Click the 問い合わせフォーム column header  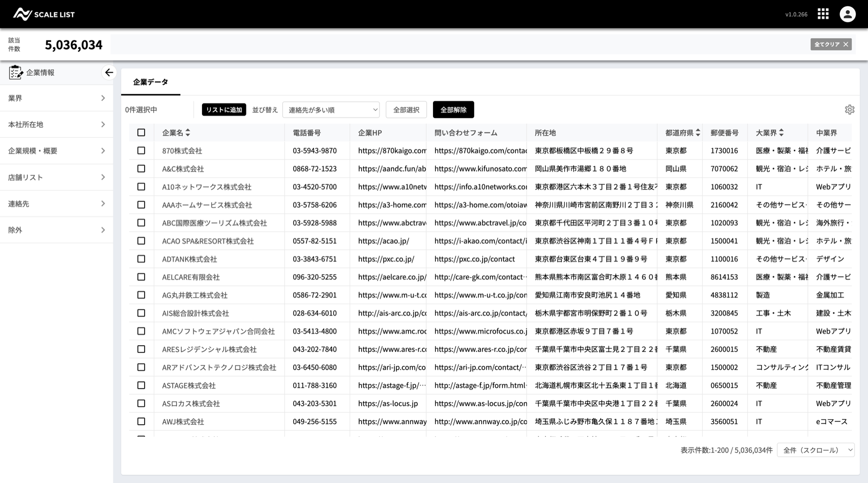pos(466,133)
